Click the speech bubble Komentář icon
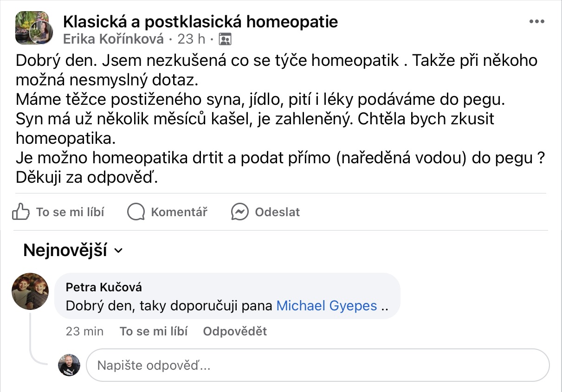The image size is (562, 392). click(x=136, y=212)
